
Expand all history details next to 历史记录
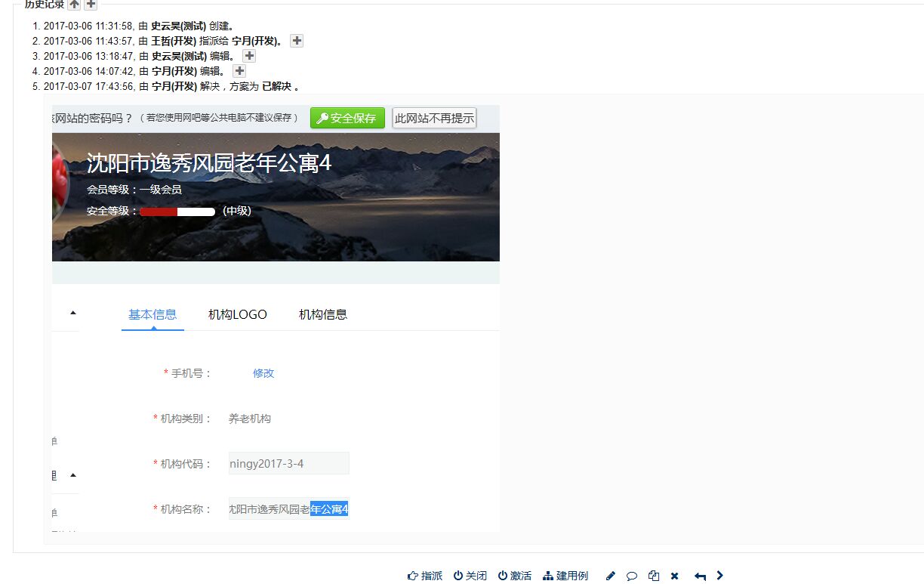click(x=90, y=5)
